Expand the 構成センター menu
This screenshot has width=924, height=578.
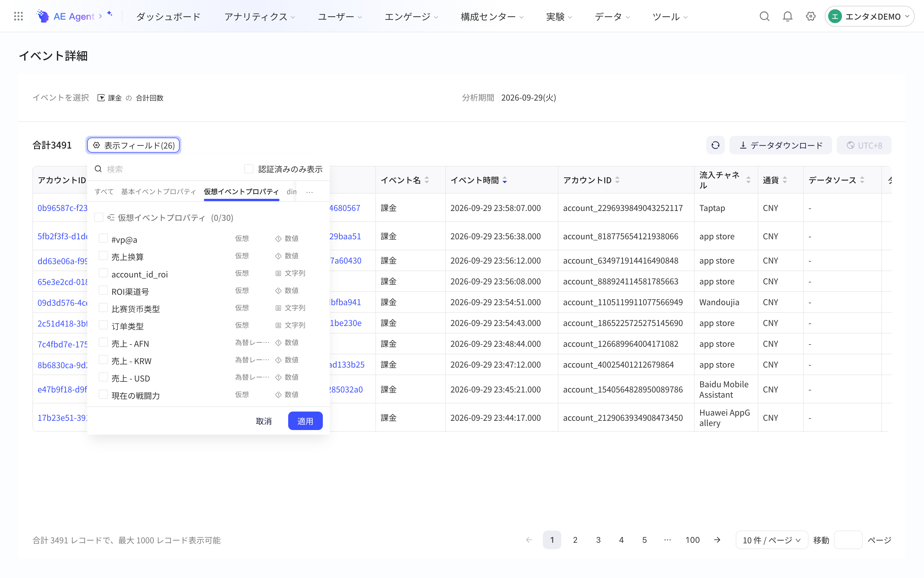[492, 16]
